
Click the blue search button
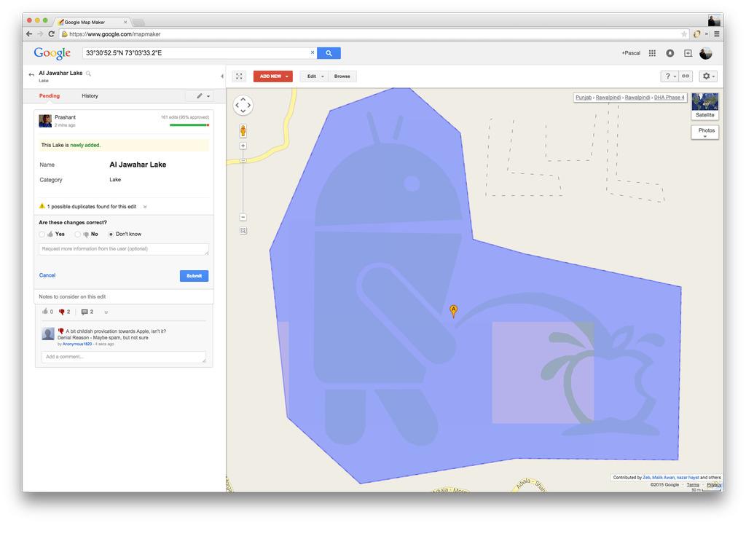[x=329, y=53]
